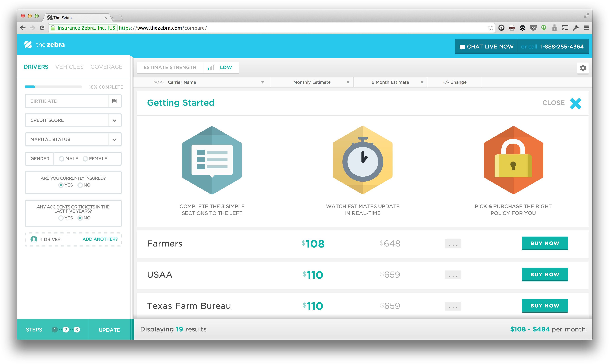
Task: Close Getting Started panel with blue X
Action: pyautogui.click(x=575, y=103)
